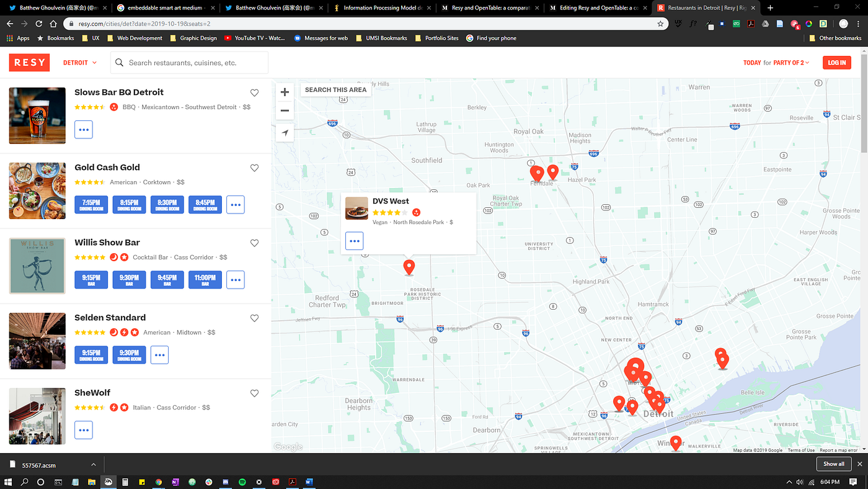Image resolution: width=868 pixels, height=489 pixels.
Task: Show hidden system tray icons
Action: tap(789, 482)
